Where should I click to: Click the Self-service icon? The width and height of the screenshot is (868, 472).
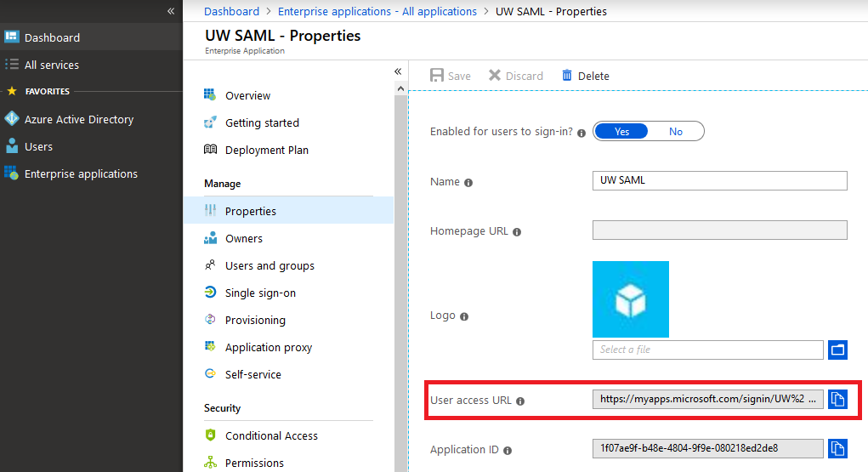point(210,373)
